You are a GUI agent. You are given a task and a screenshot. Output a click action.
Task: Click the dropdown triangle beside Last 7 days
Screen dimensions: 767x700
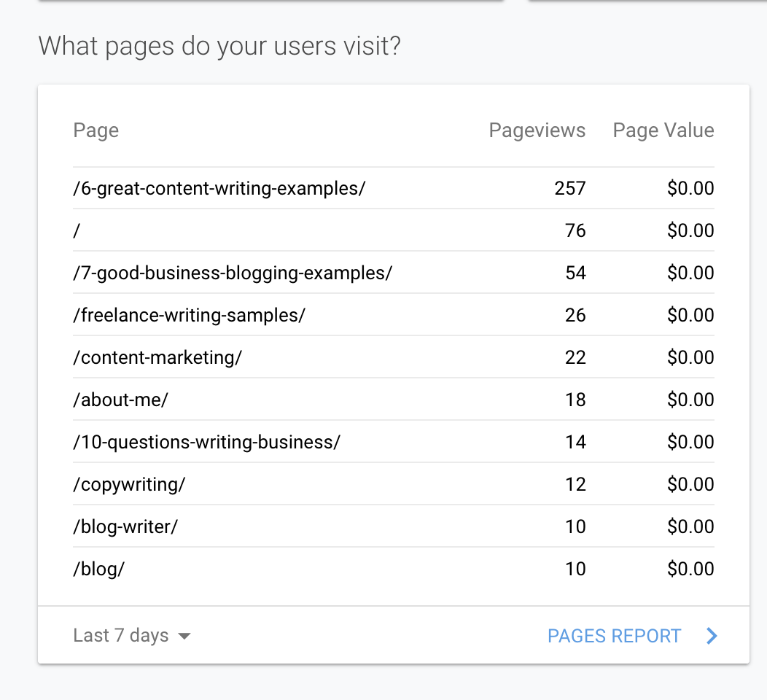[185, 636]
